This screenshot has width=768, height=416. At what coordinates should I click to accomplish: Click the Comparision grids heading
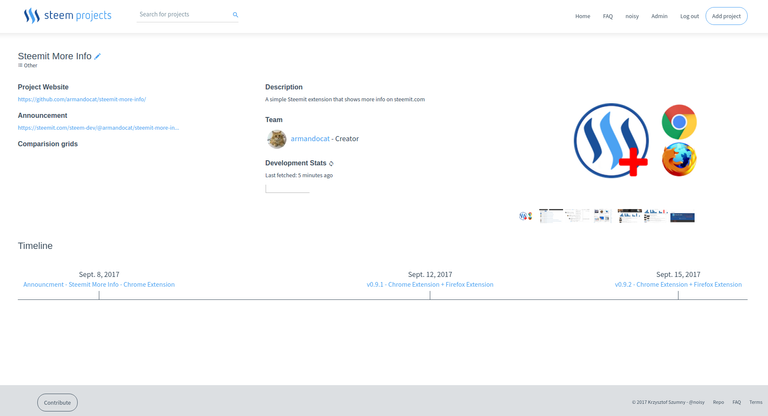(x=48, y=144)
